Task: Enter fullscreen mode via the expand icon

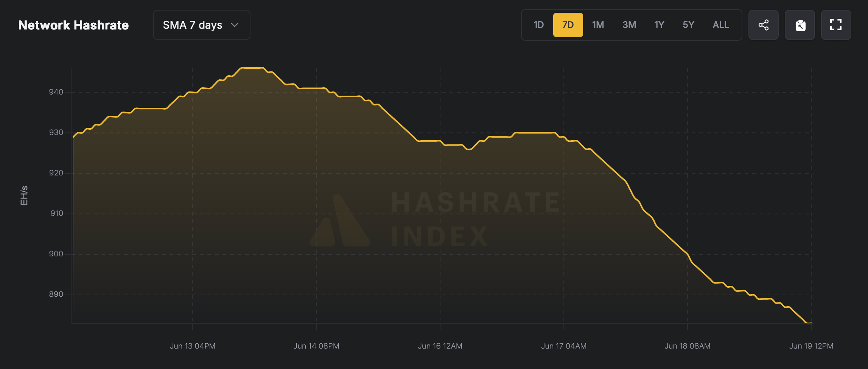Action: pos(836,25)
